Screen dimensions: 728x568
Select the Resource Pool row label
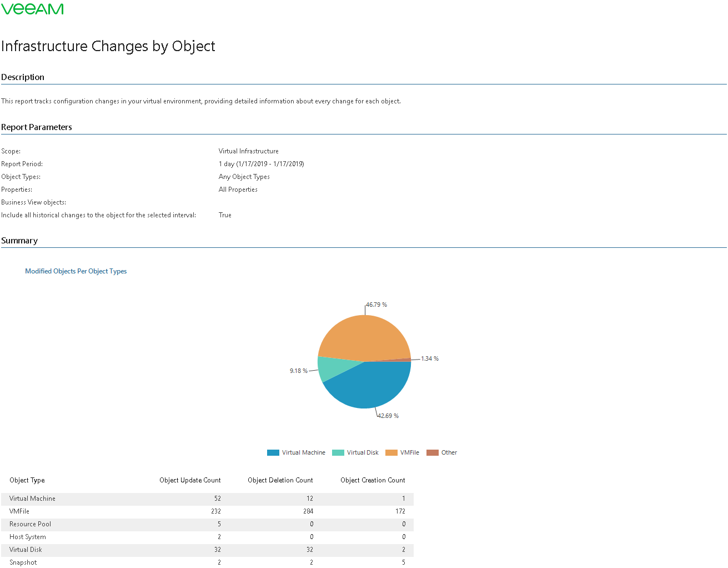coord(30,524)
